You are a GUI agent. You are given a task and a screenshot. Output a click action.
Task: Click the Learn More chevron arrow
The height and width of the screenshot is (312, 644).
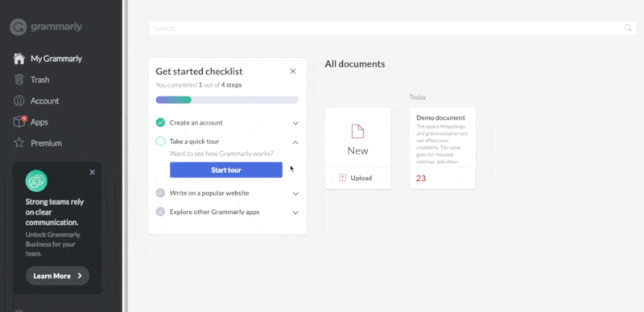click(x=80, y=276)
